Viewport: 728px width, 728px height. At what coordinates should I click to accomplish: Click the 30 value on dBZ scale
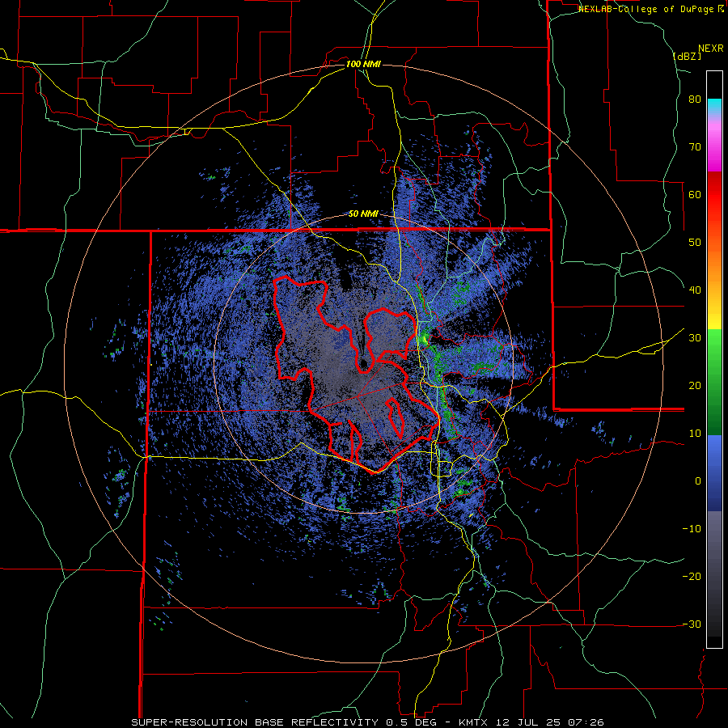(695, 337)
